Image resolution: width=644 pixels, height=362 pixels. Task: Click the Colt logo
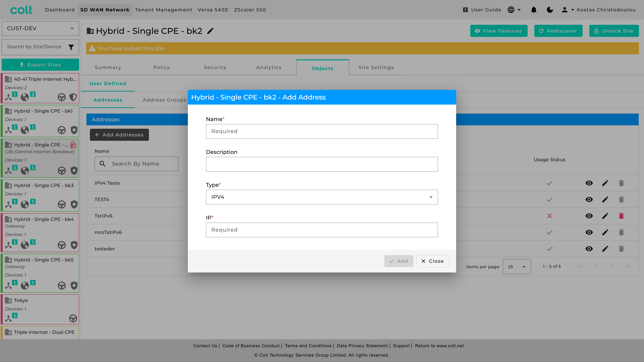(x=21, y=10)
